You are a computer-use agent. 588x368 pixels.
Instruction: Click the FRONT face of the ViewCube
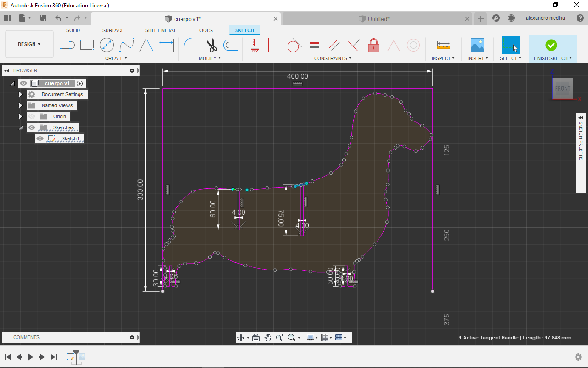[x=562, y=88]
